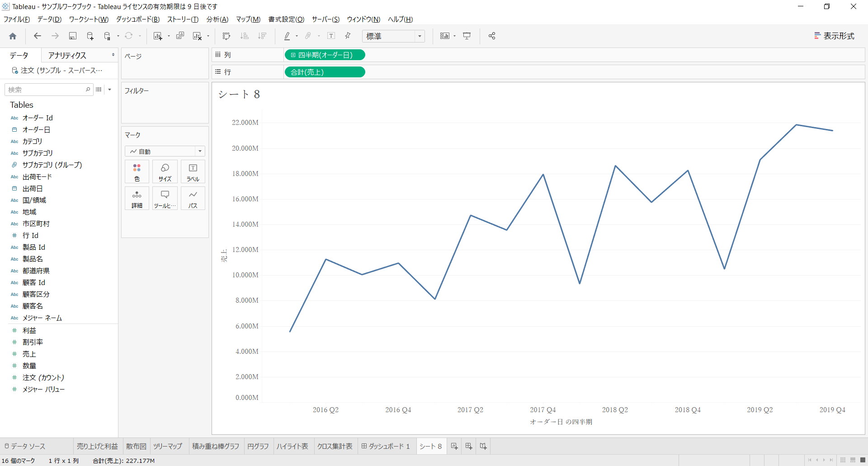Viewport: 868px width, 466px height.
Task: Open the ワークシート(W) menu
Action: coord(89,19)
